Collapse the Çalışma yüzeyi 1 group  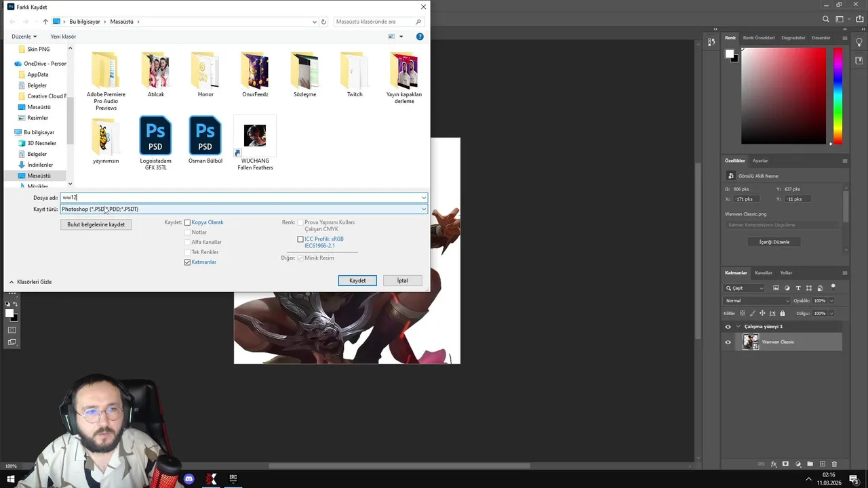click(738, 327)
